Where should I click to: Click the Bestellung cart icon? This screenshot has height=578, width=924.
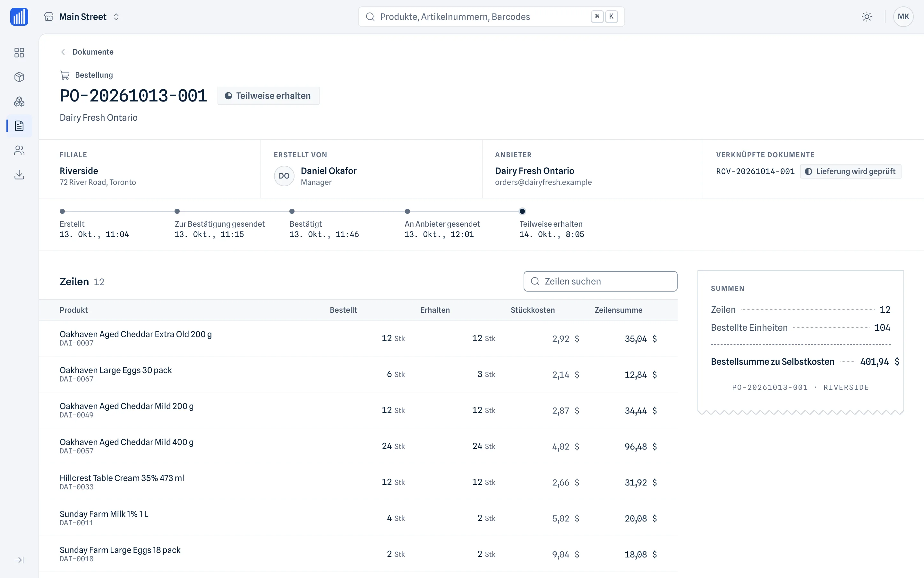[x=64, y=75]
